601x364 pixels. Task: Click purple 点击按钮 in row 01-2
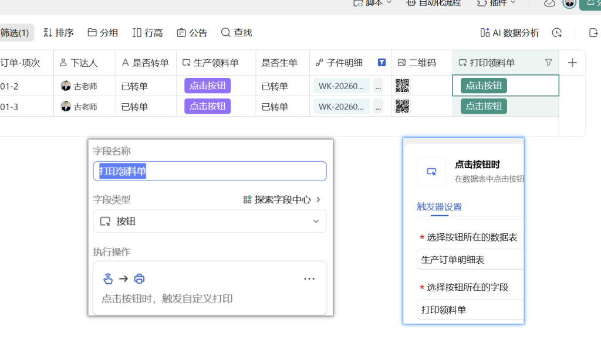pyautogui.click(x=207, y=86)
